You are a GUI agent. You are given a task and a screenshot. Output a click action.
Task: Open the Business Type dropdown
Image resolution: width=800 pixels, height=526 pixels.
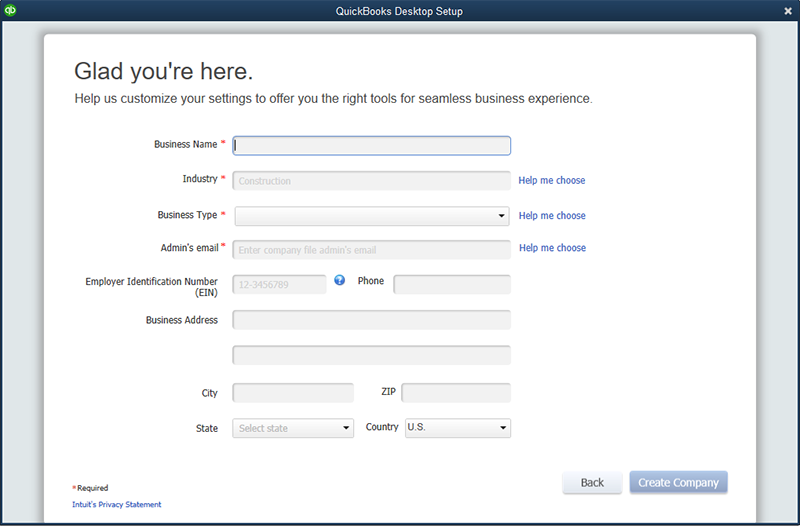372,216
